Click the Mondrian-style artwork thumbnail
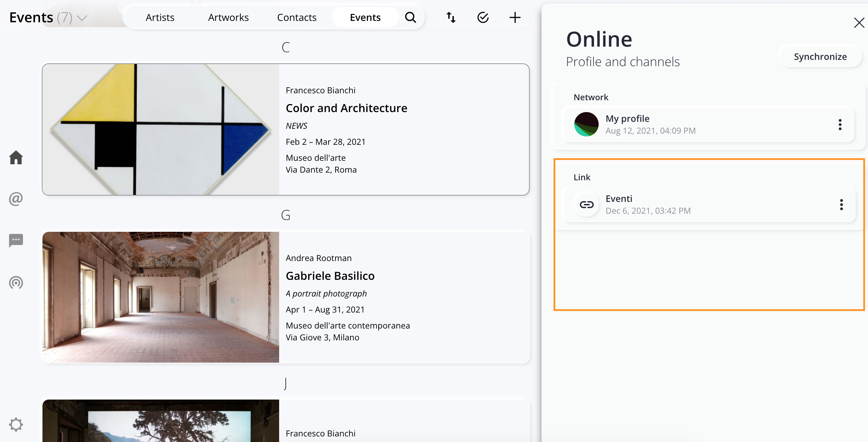The image size is (868, 442). click(161, 129)
